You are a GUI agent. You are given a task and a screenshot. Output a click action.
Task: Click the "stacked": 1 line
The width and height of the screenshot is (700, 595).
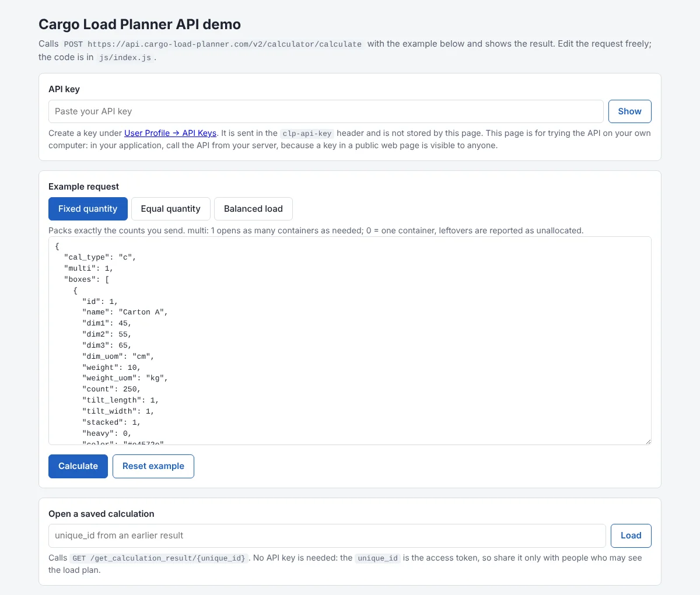tap(111, 422)
